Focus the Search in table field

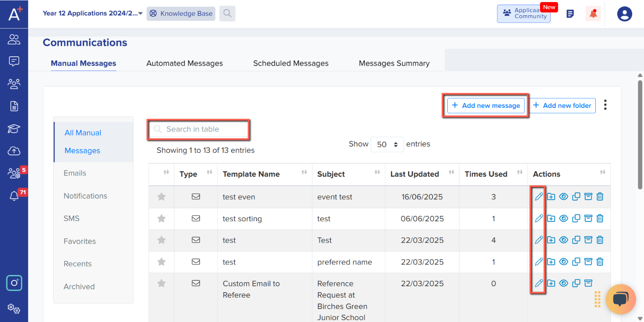click(x=199, y=129)
